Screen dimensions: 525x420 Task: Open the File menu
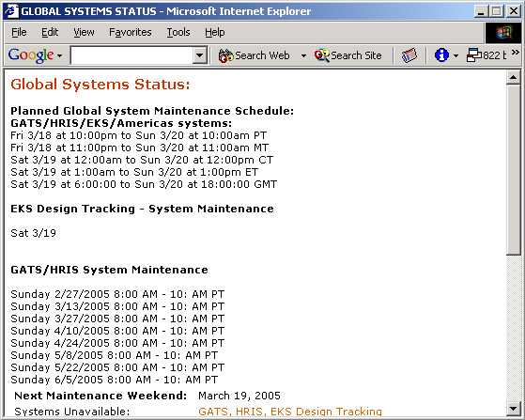19,32
